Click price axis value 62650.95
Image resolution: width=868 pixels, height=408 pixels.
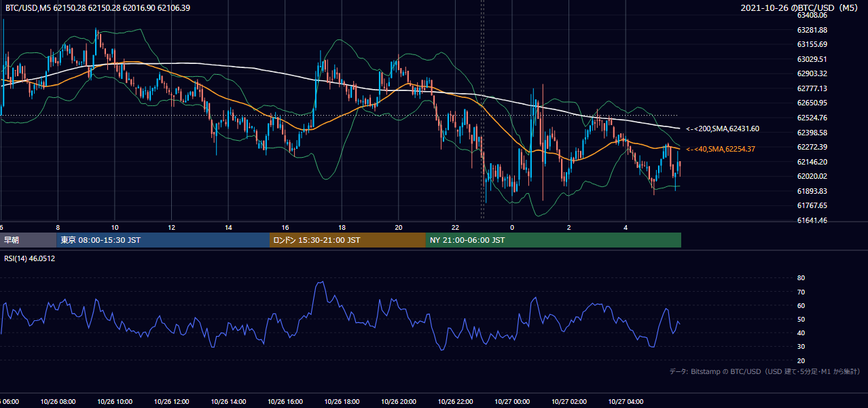[x=812, y=103]
